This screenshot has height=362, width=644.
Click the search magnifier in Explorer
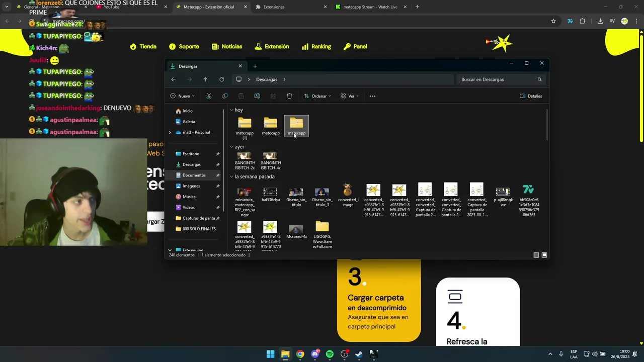tap(539, 79)
